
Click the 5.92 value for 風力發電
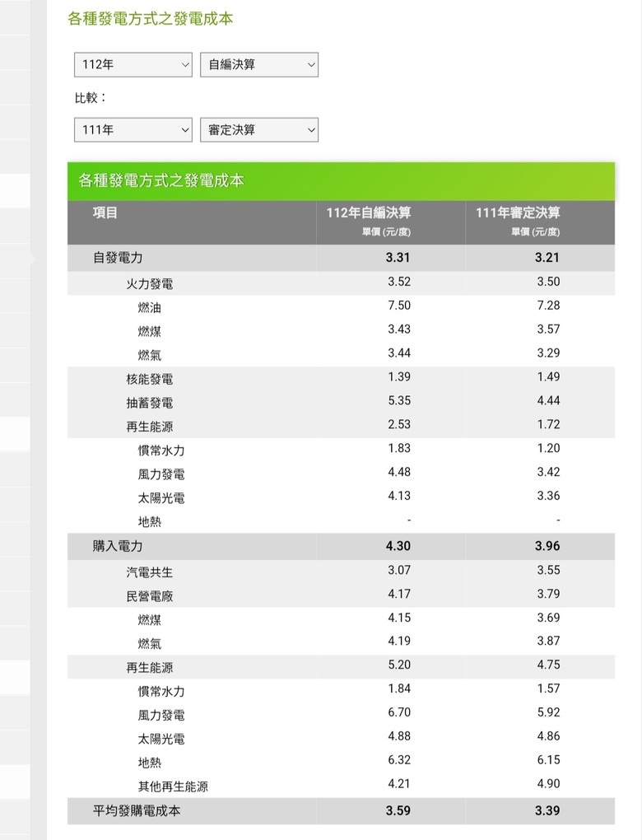pyautogui.click(x=549, y=712)
